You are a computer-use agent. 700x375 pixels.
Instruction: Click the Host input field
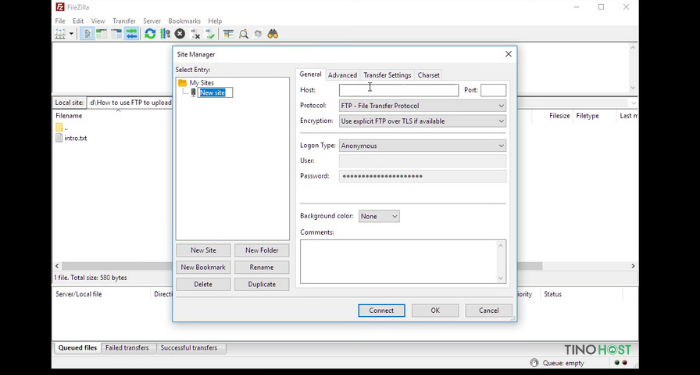[x=399, y=90]
